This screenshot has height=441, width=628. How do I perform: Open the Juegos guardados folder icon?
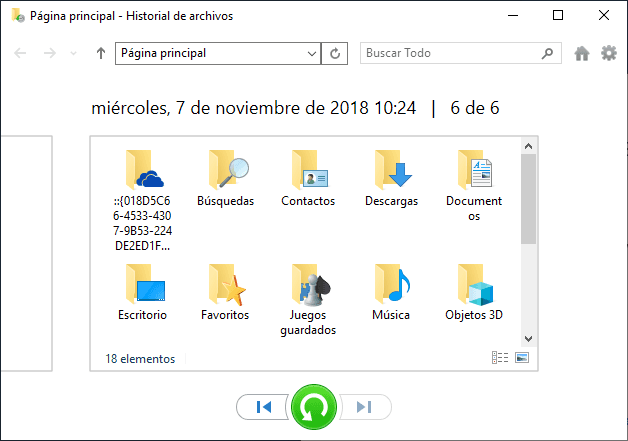[x=311, y=284]
